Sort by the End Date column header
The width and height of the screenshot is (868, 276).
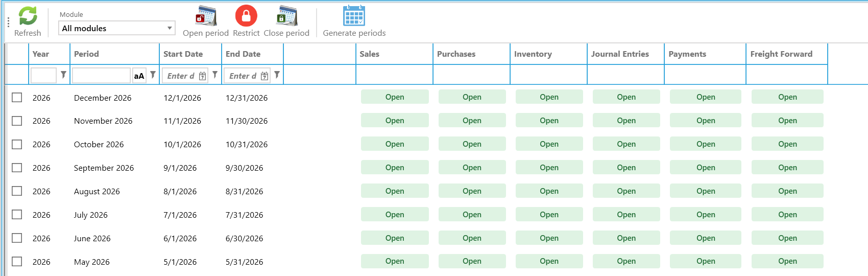click(x=252, y=54)
